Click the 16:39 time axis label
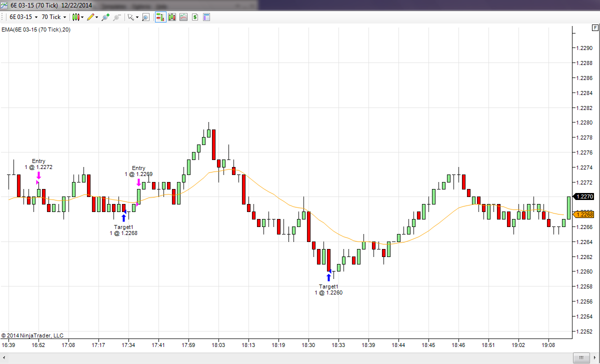The image size is (600, 364). [x=8, y=345]
